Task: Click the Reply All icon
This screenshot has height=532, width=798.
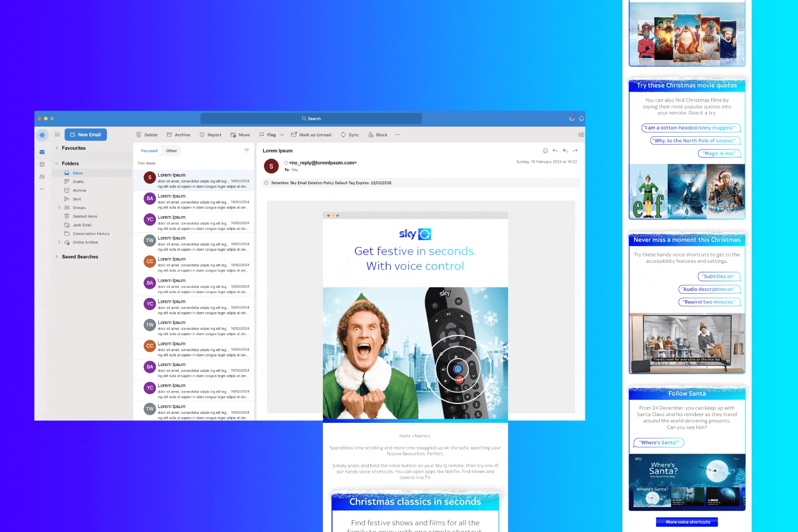Action: click(x=565, y=151)
